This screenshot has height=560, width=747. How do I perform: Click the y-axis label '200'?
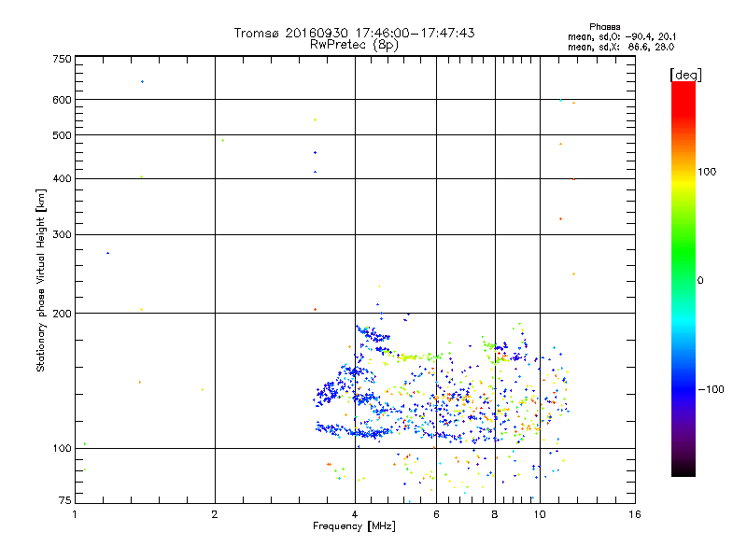tap(62, 314)
